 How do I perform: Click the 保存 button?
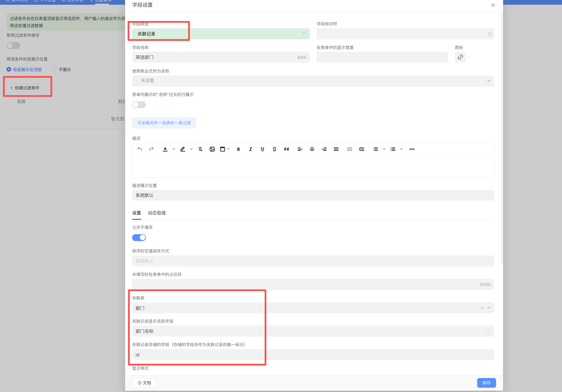pos(486,383)
